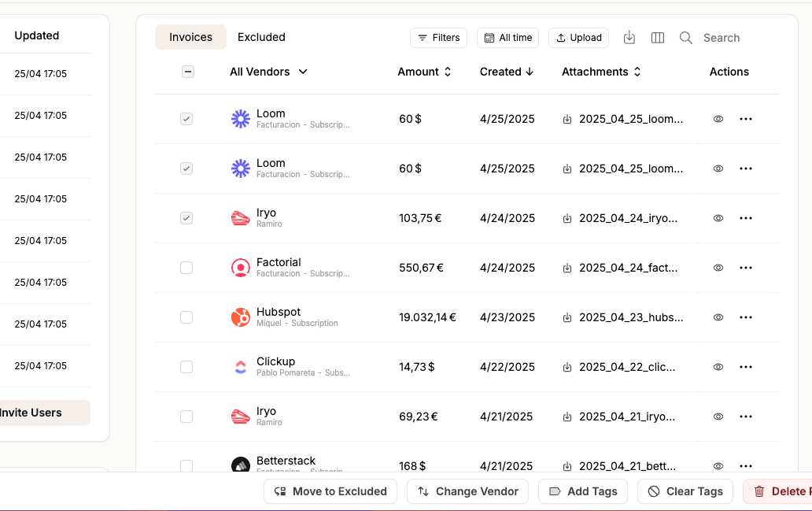Click the Hubspot vendor logo
Image resolution: width=812 pixels, height=511 pixels.
coord(240,317)
